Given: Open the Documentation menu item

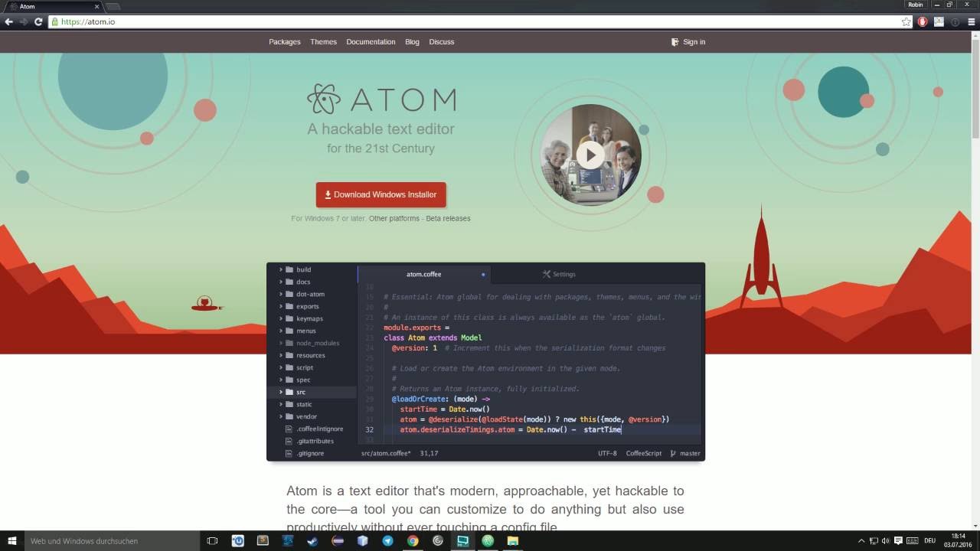Looking at the screenshot, I should 371,42.
